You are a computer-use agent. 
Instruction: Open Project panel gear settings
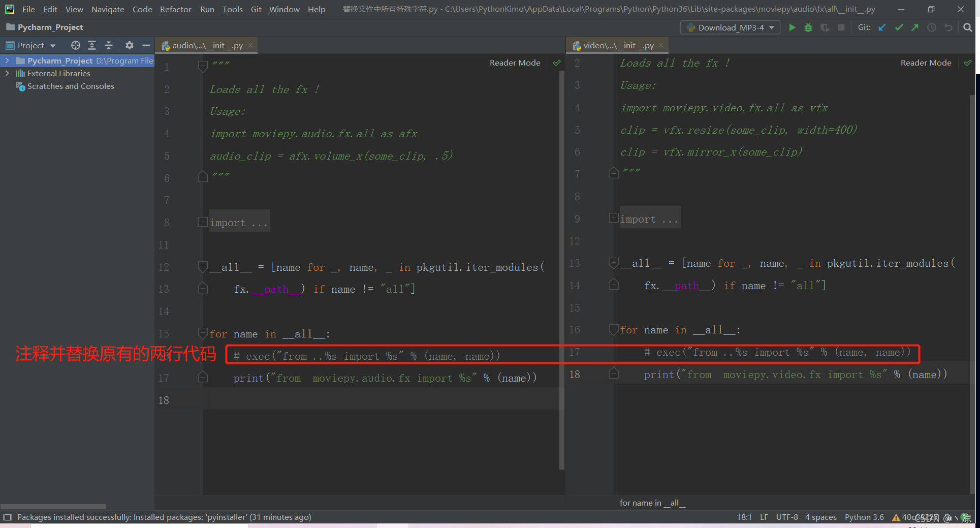130,45
